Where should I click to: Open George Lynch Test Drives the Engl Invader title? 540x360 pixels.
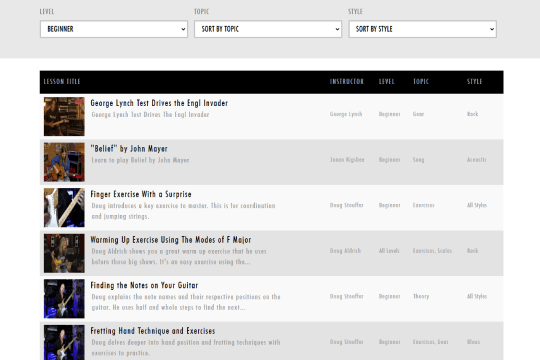pyautogui.click(x=159, y=103)
